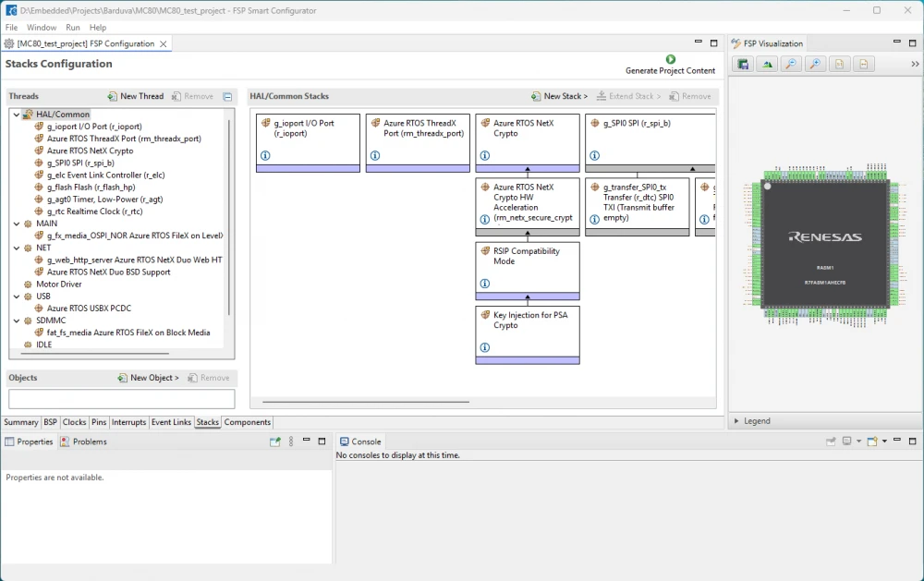Select the zoom in icon in FSP Visualization
This screenshot has width=924, height=581.
(x=812, y=63)
